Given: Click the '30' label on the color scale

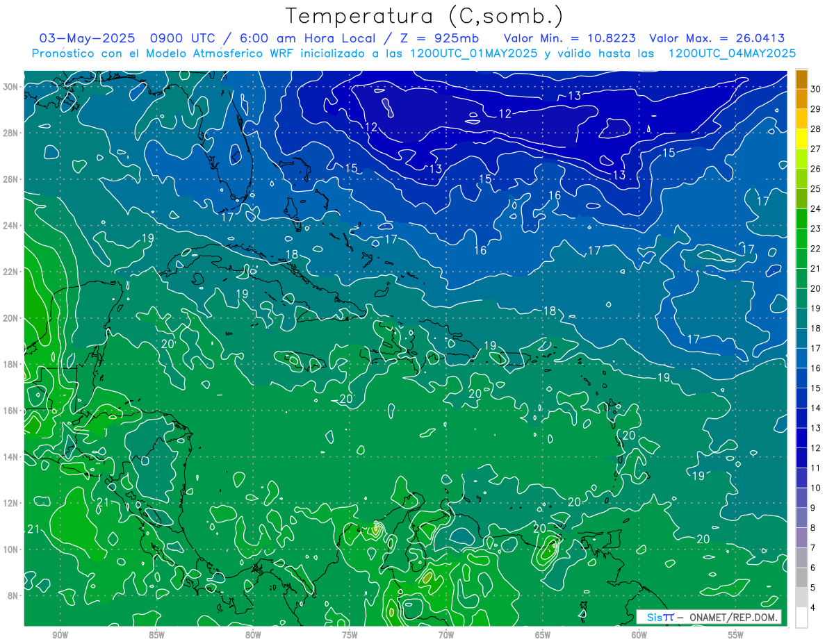Looking at the screenshot, I should pyautogui.click(x=816, y=89).
